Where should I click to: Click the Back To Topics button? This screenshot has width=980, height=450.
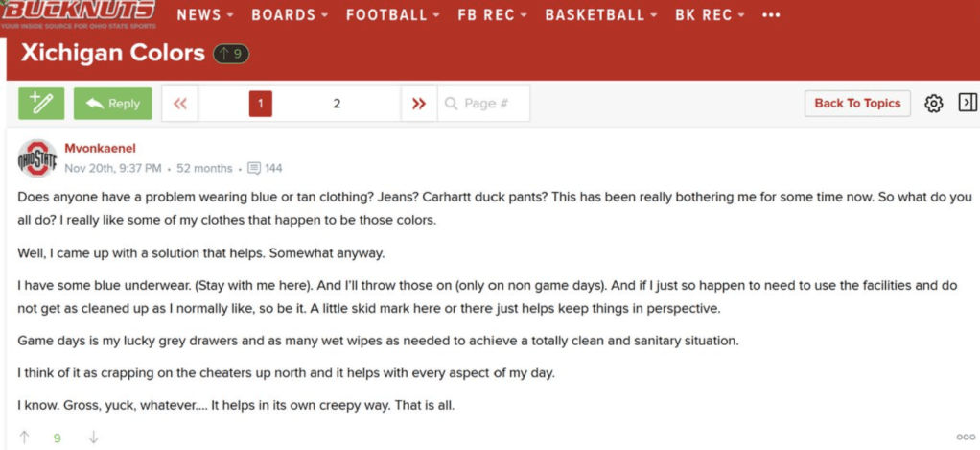point(856,104)
